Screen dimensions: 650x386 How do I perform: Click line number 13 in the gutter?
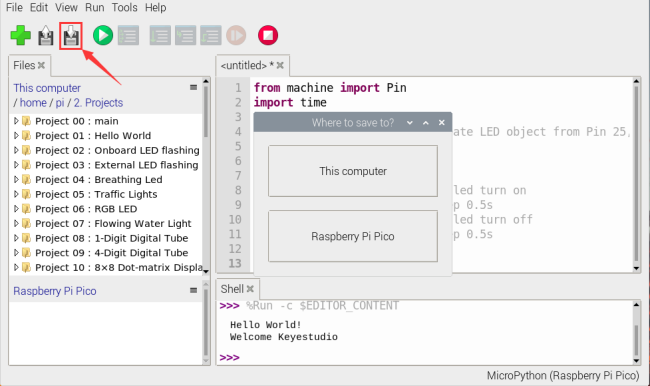pos(235,263)
